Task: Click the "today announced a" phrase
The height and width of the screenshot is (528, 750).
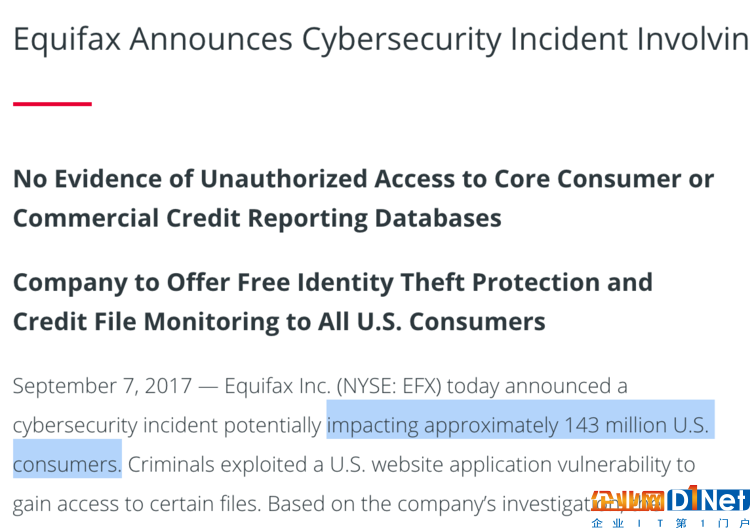Action: click(537, 386)
